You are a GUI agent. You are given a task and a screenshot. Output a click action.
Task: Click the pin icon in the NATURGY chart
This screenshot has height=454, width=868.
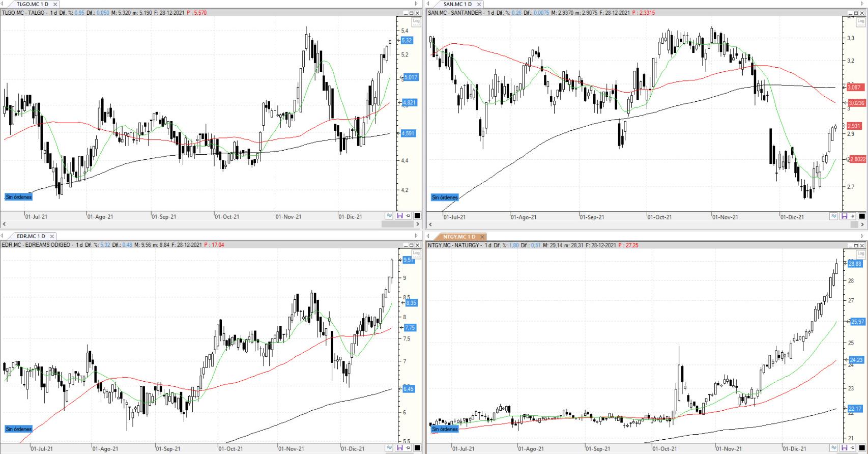coord(853,448)
